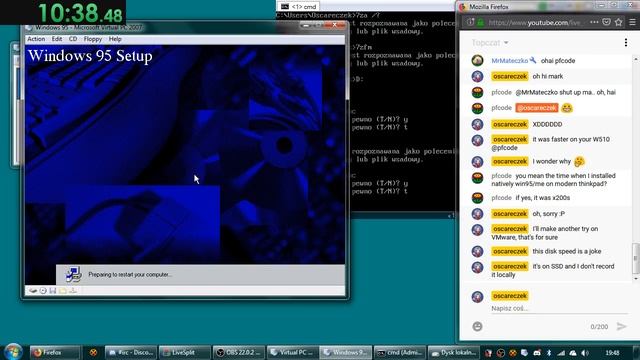Click the orange @oscareczek mention in chat
This screenshot has height=360, width=640.
(x=537, y=108)
